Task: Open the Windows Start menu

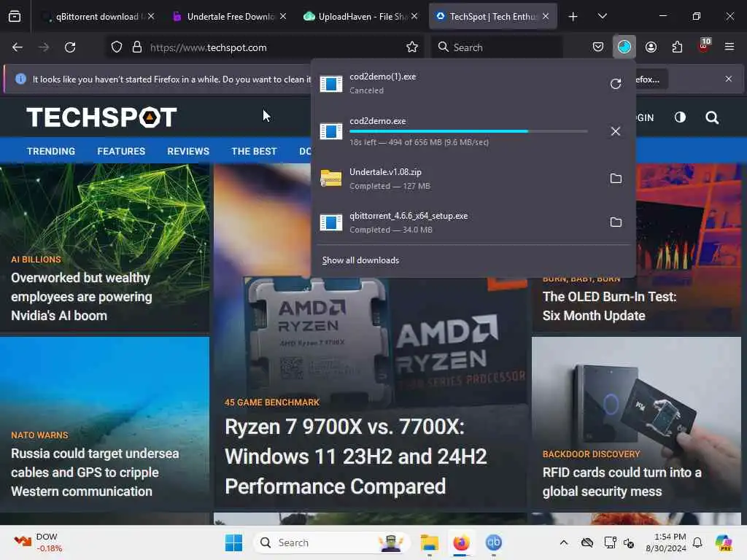Action: [233, 542]
